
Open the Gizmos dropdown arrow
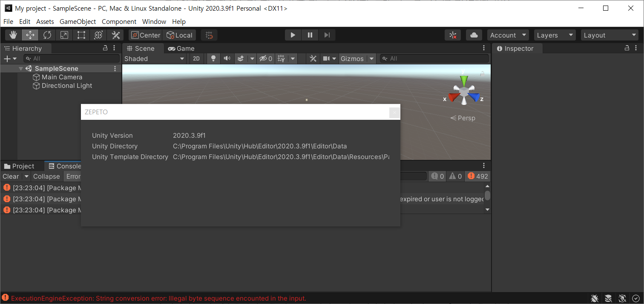coord(371,58)
